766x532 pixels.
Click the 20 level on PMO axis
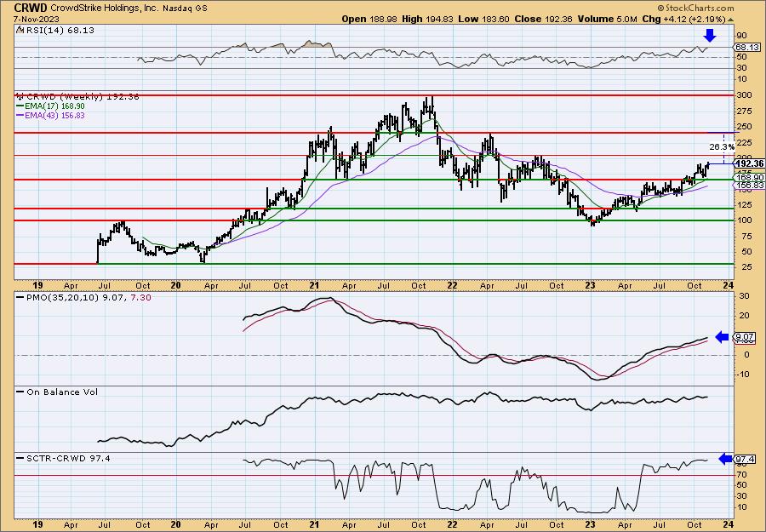pos(742,316)
